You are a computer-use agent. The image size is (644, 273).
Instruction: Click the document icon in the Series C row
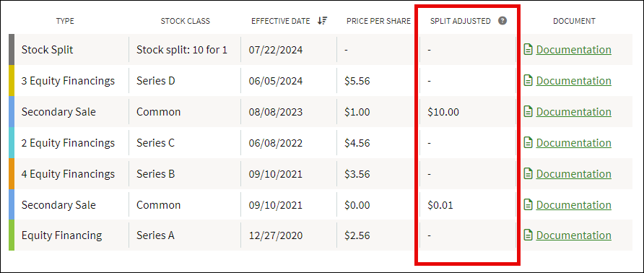pyautogui.click(x=528, y=143)
